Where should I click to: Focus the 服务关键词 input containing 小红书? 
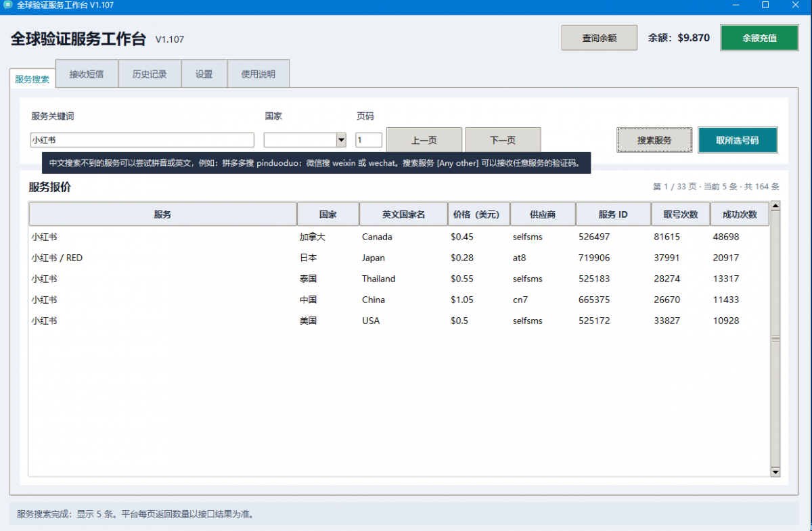tap(142, 140)
